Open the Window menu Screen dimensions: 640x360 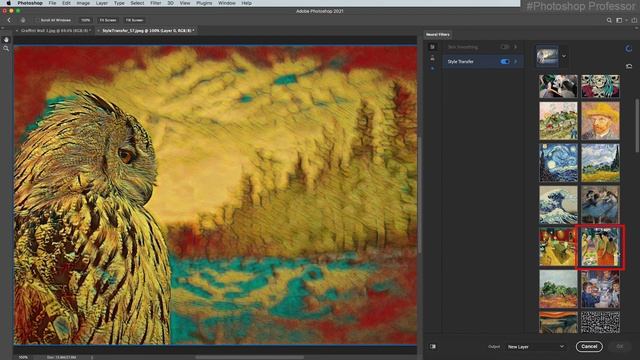(x=227, y=3)
